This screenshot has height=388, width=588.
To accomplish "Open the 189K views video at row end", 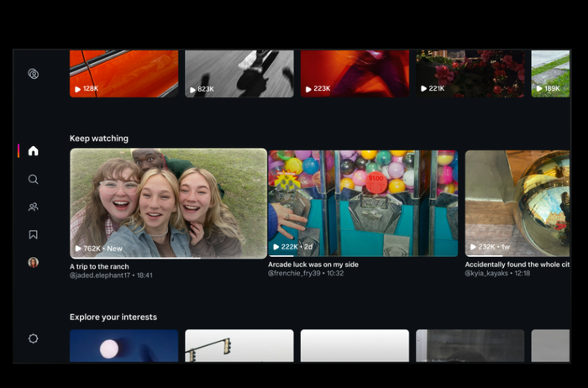I will point(550,74).
